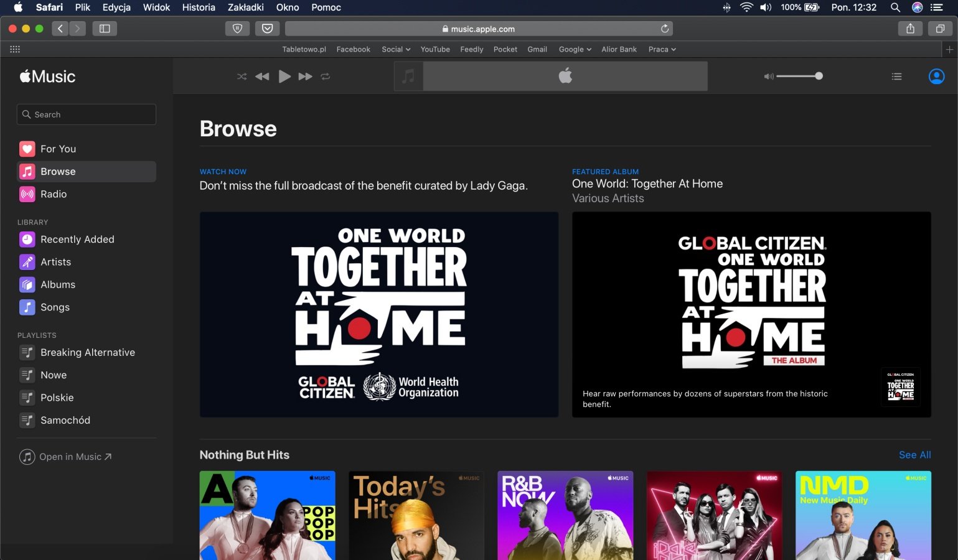The height and width of the screenshot is (560, 958).
Task: Open the Edycja menu
Action: pyautogui.click(x=116, y=7)
